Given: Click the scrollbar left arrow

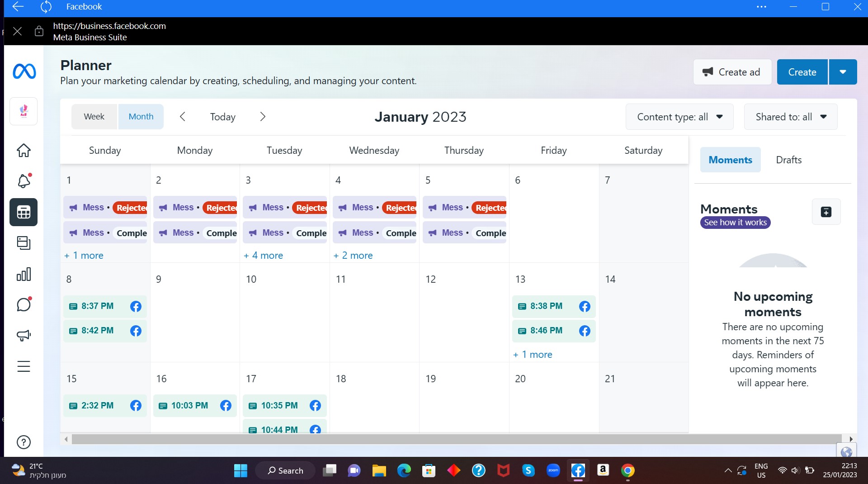Looking at the screenshot, I should [x=66, y=439].
